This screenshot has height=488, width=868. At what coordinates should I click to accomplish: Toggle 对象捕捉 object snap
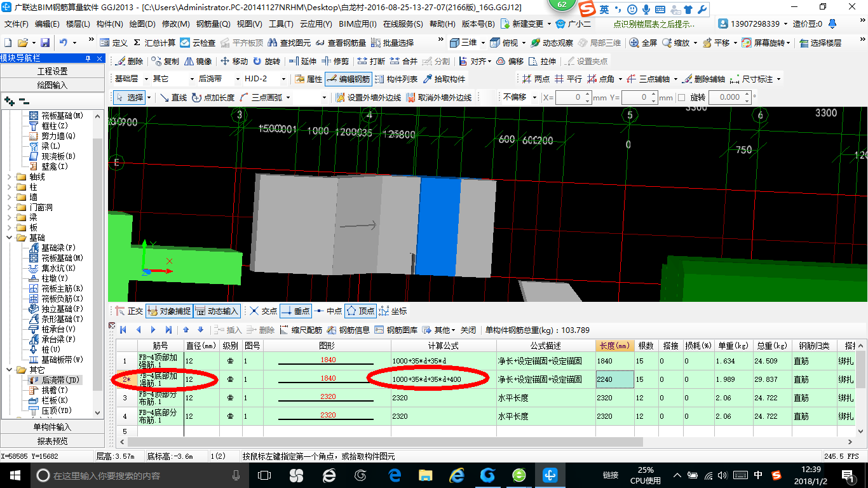click(169, 311)
